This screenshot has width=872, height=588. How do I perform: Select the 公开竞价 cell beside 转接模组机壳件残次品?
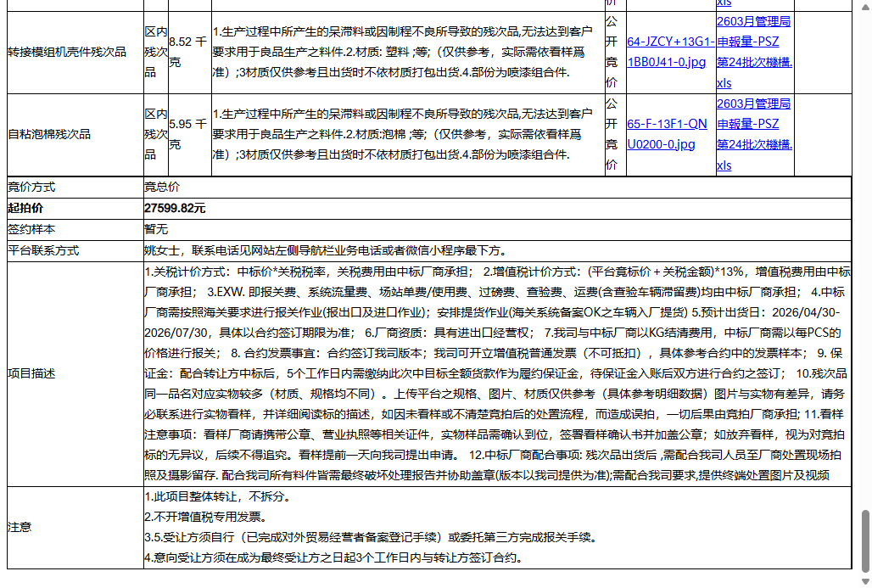[x=612, y=50]
